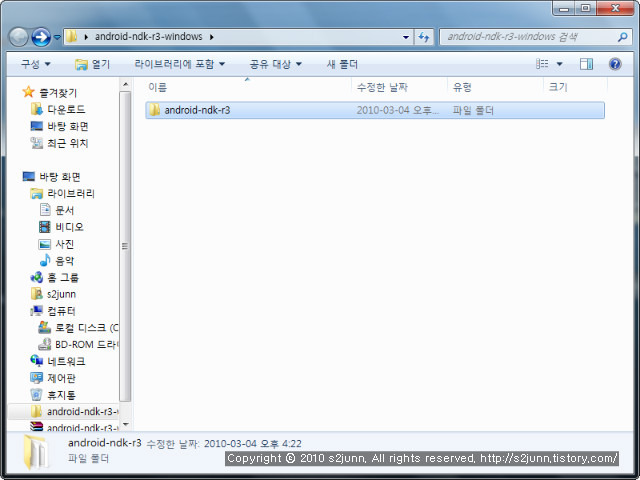Open the recent pages dropdown arrow
Image resolution: width=640 pixels, height=480 pixels.
tap(57, 37)
